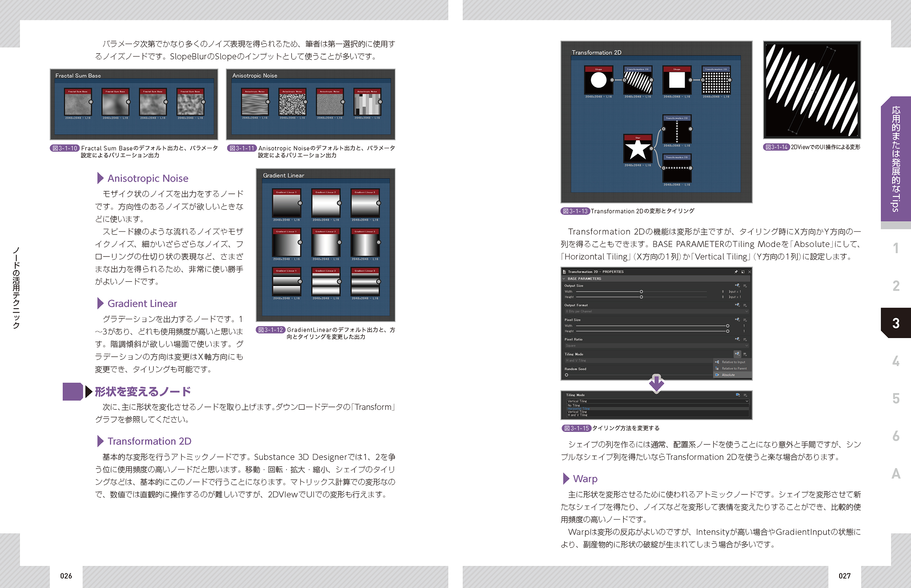
Task: Open the Vertical Tiling combo box
Action: pos(657,401)
